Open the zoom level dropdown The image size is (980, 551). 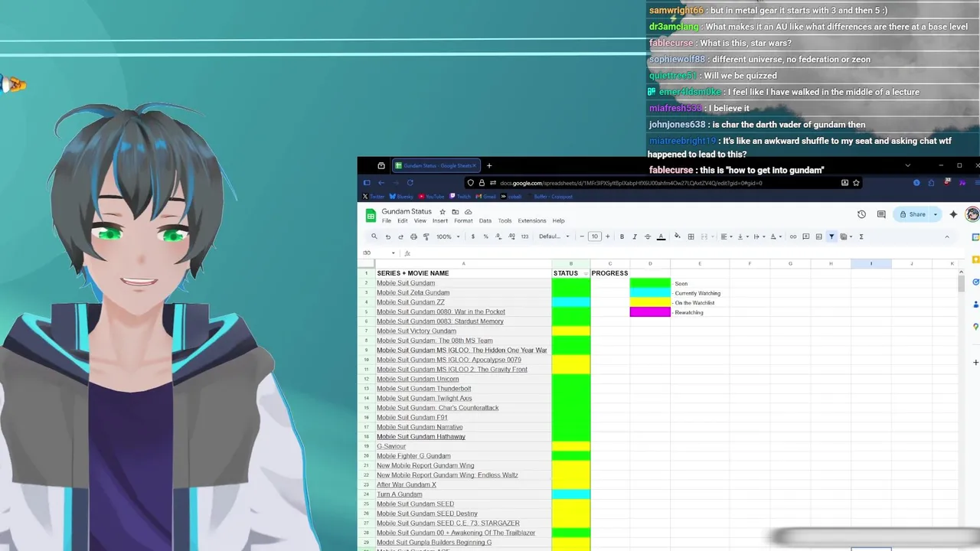coord(449,236)
